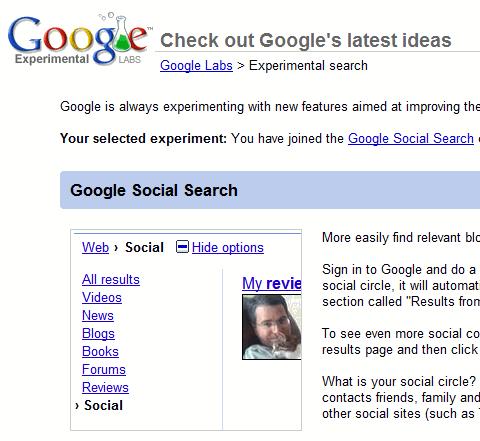Click the 'Your selected experiment:' label
480x441 pixels.
143,138
